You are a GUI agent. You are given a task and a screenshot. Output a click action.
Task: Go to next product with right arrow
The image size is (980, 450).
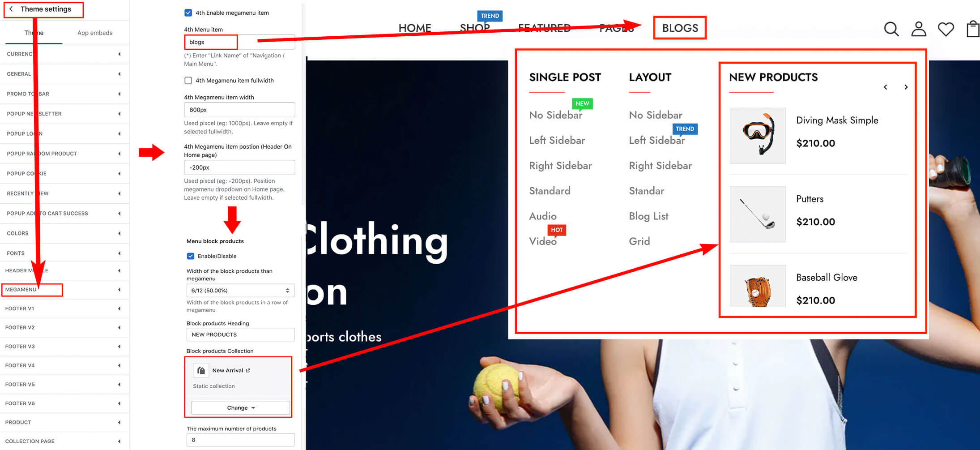coord(906,87)
